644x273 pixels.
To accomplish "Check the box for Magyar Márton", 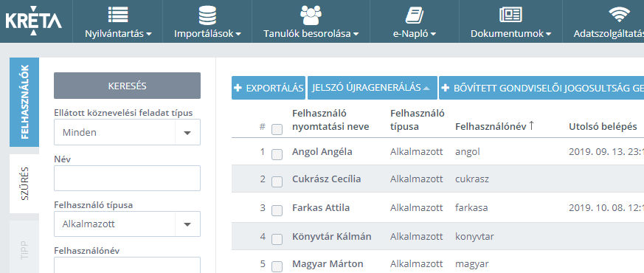I will (277, 266).
